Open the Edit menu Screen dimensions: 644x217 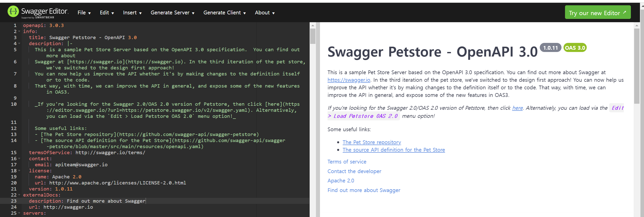(x=107, y=13)
